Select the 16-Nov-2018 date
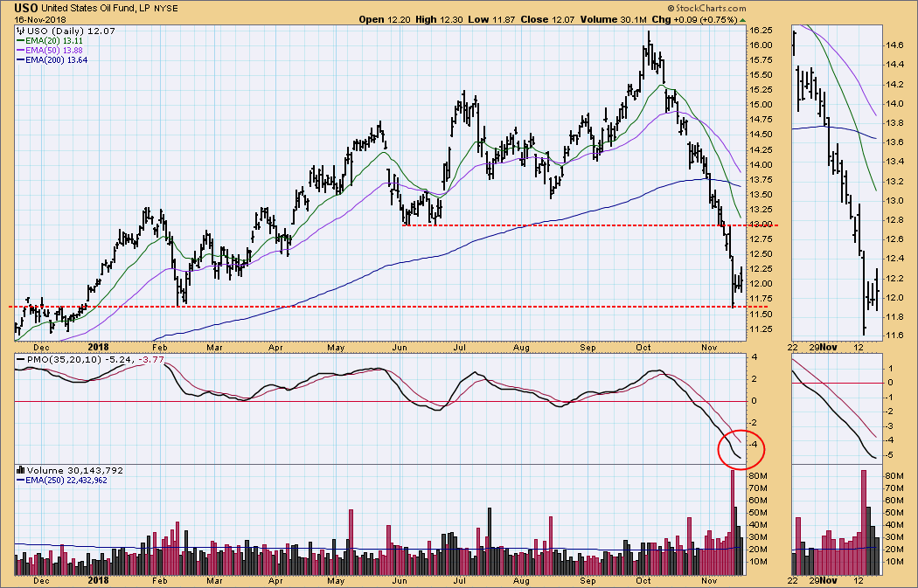This screenshot has width=918, height=588. point(40,19)
